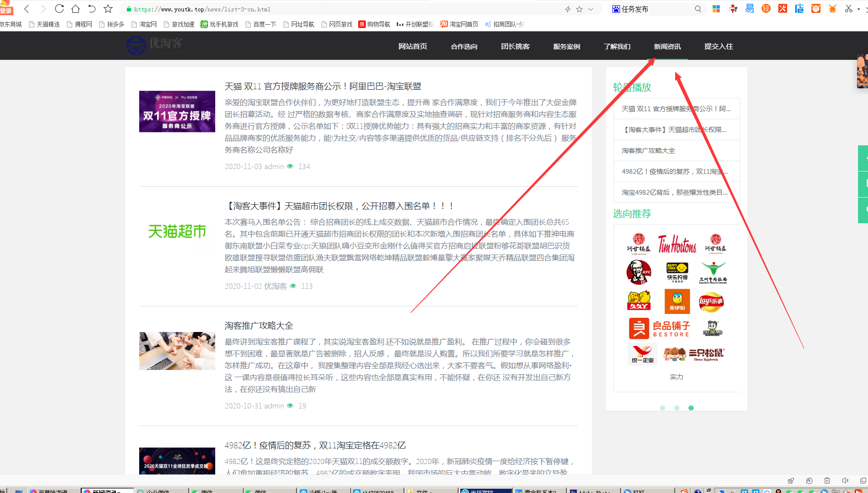The height and width of the screenshot is (493, 868).
Task: Click the undo/restore closed page icon
Action: pos(92,9)
